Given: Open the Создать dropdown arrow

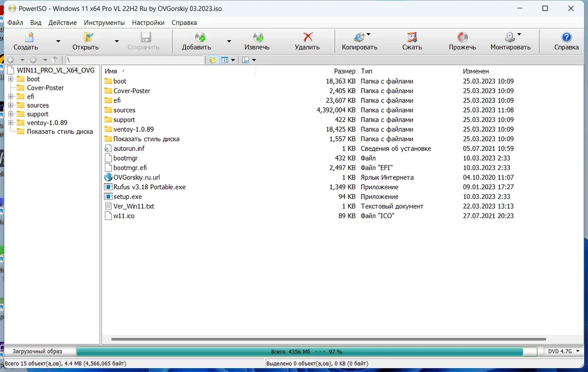Looking at the screenshot, I should tap(58, 41).
